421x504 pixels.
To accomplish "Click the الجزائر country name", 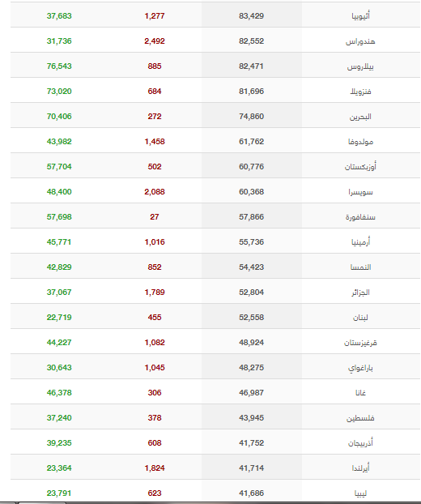I will coord(360,293).
